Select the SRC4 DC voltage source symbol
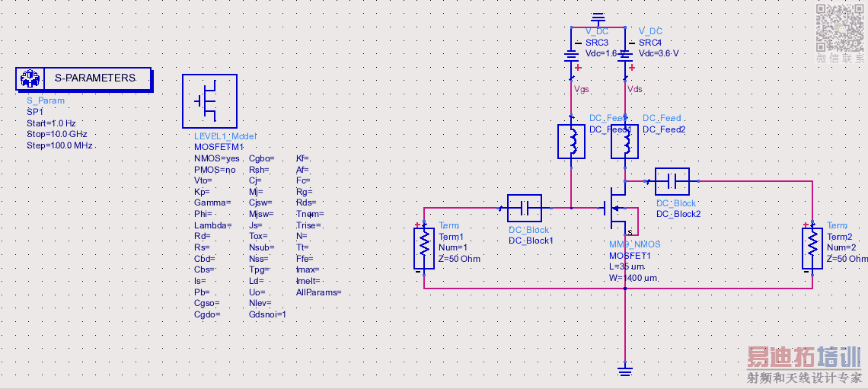Screen dimensions: 868x389 [x=625, y=56]
